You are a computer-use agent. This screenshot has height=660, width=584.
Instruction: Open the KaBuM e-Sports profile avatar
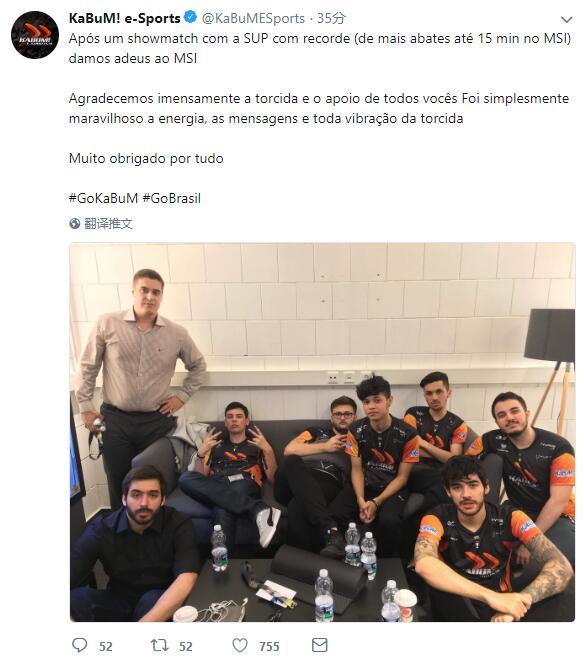pyautogui.click(x=35, y=35)
